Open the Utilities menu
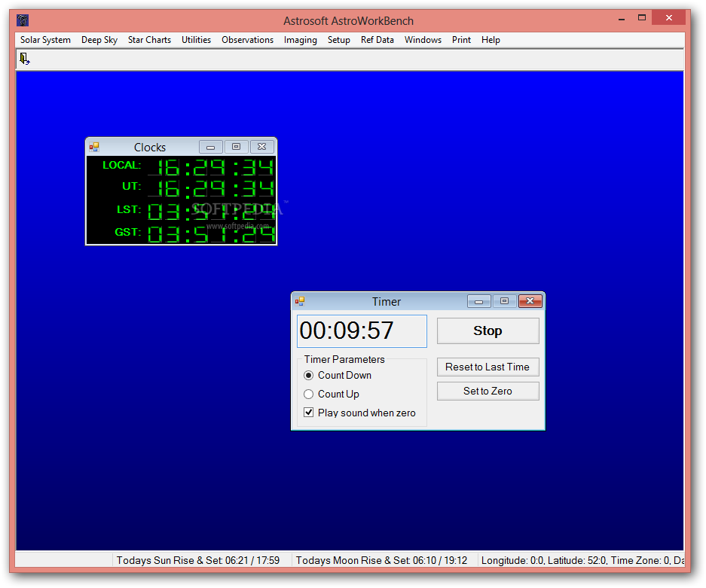The width and height of the screenshot is (706, 588). (x=197, y=40)
